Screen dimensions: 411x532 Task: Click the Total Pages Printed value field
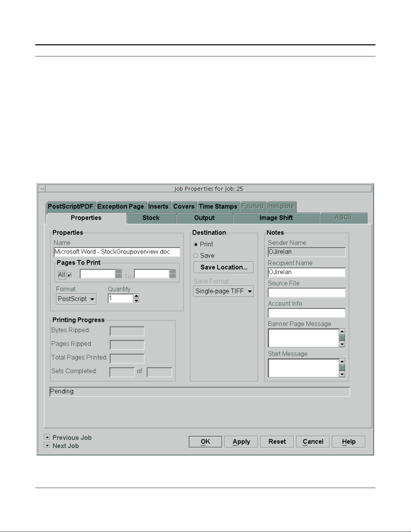pos(127,358)
